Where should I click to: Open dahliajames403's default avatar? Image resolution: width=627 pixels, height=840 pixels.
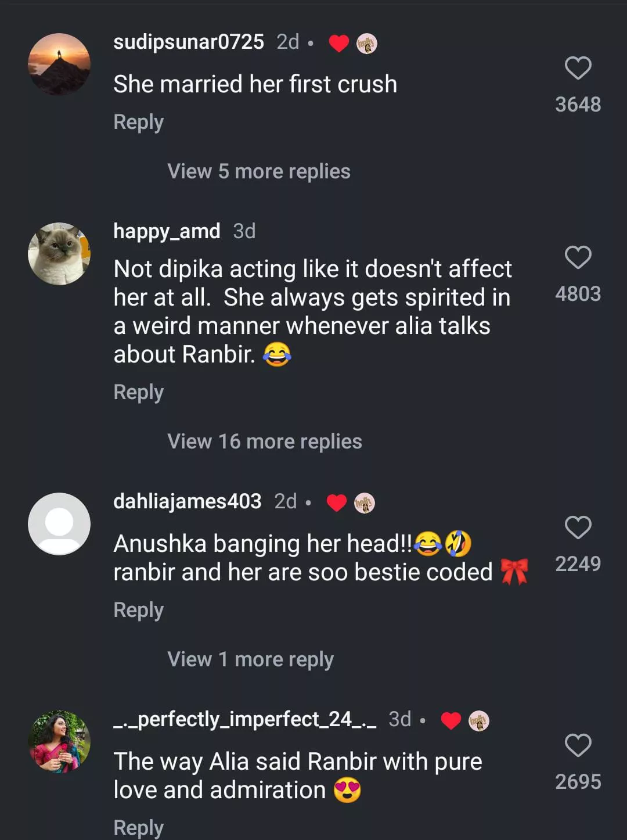click(x=59, y=524)
